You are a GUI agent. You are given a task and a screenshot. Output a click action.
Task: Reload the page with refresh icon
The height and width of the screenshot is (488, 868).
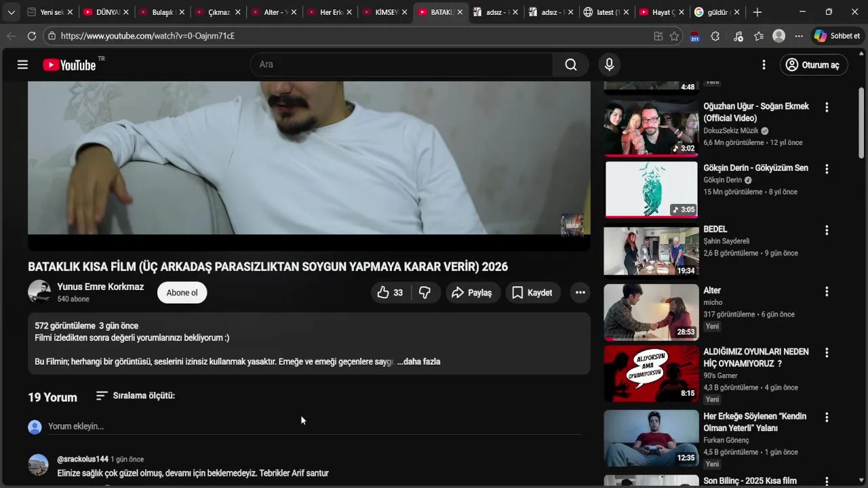(31, 36)
